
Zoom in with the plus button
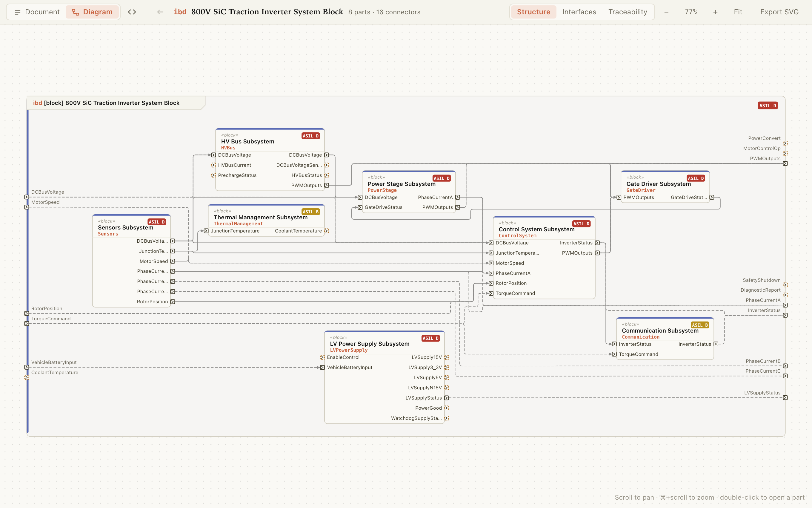(715, 12)
